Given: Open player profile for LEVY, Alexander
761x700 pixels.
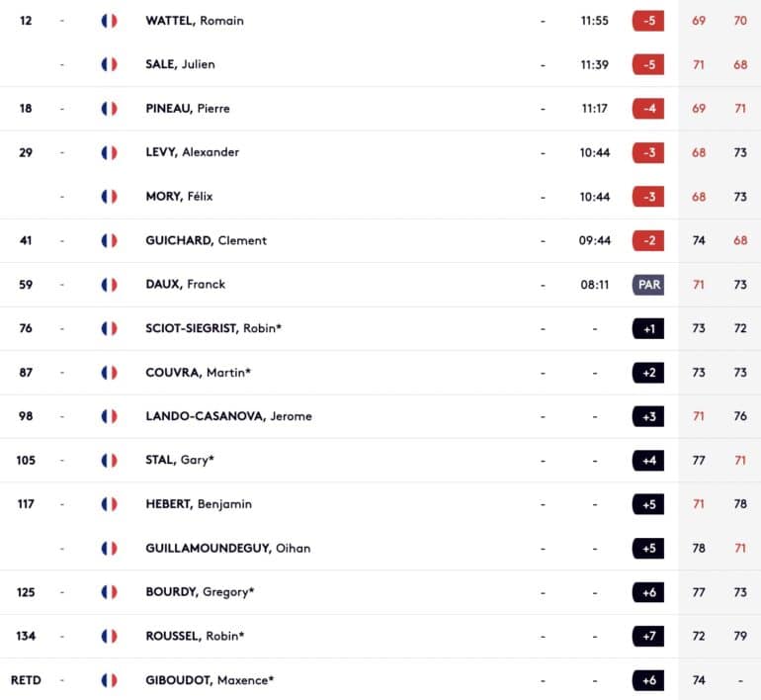Looking at the screenshot, I should coord(192,152).
